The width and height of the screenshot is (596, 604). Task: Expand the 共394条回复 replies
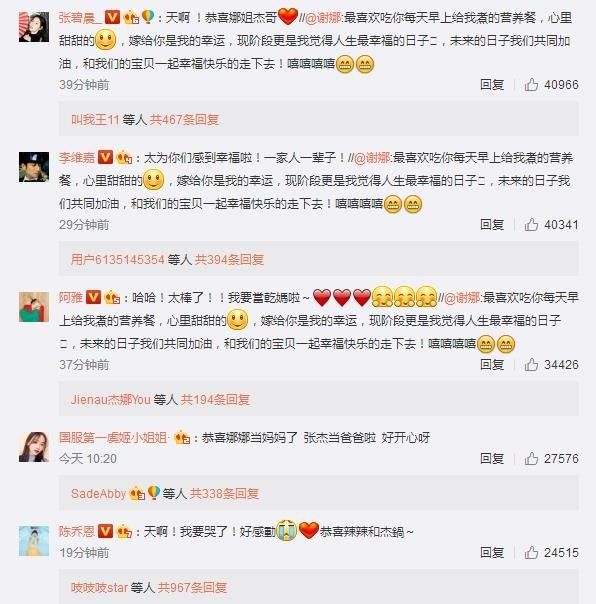229,259
